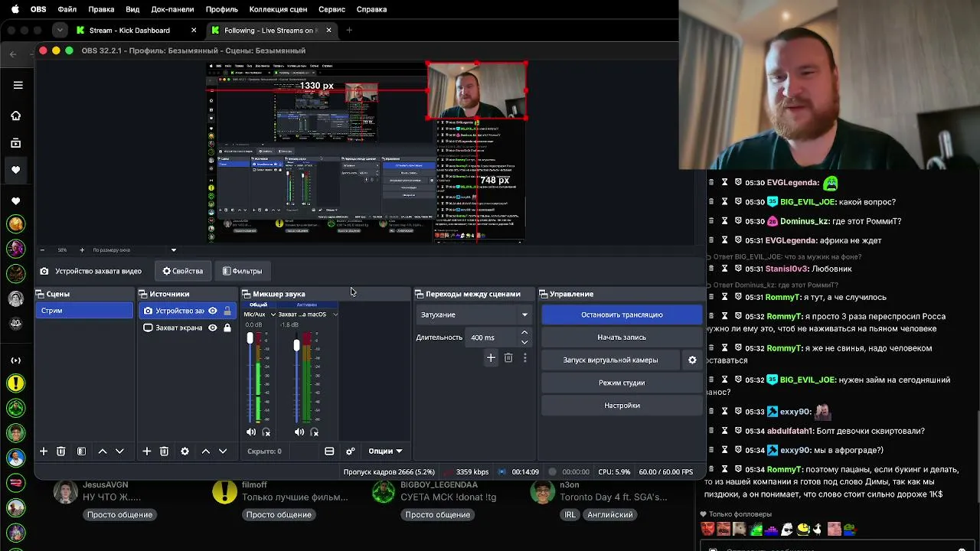
Task: Toggle monitoring for Захват macOS channel
Action: (315, 432)
